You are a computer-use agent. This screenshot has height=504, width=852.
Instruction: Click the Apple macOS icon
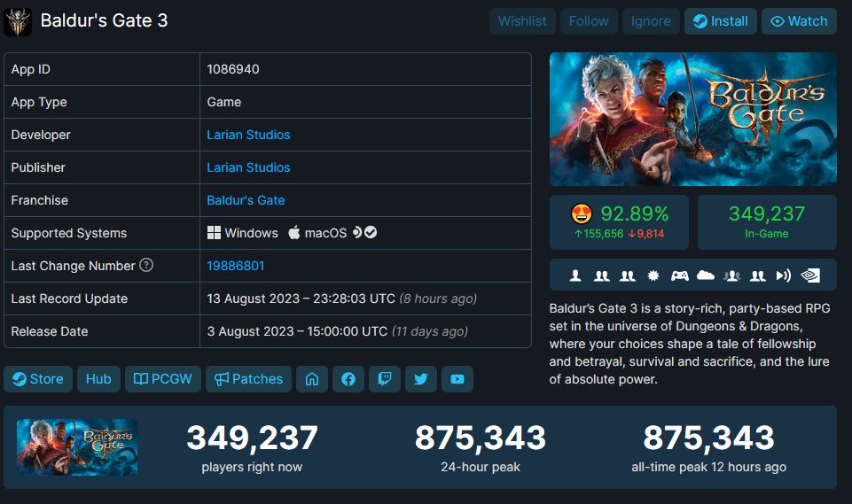294,232
